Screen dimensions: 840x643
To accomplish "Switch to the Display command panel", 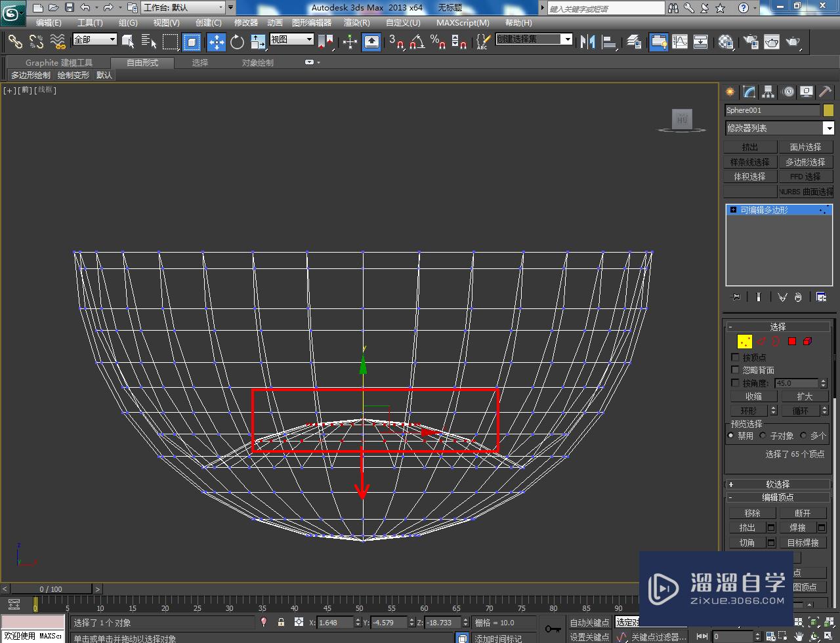I will pyautogui.click(x=807, y=92).
